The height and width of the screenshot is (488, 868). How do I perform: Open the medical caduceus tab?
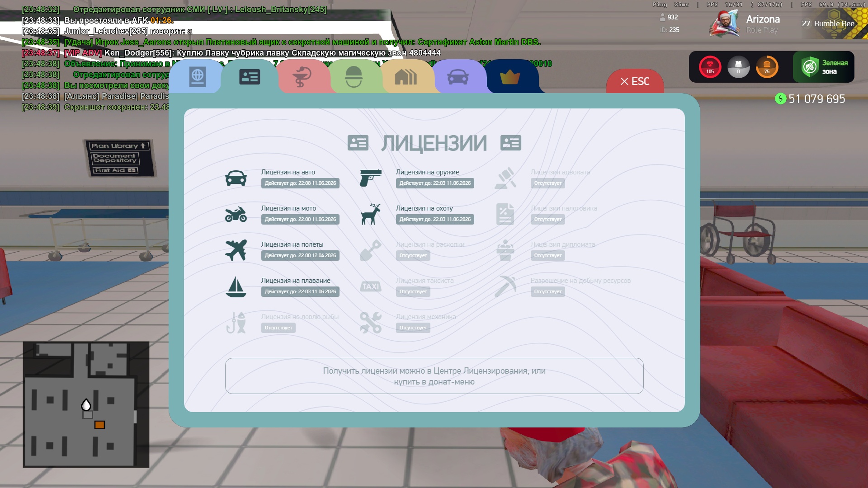coord(302,77)
